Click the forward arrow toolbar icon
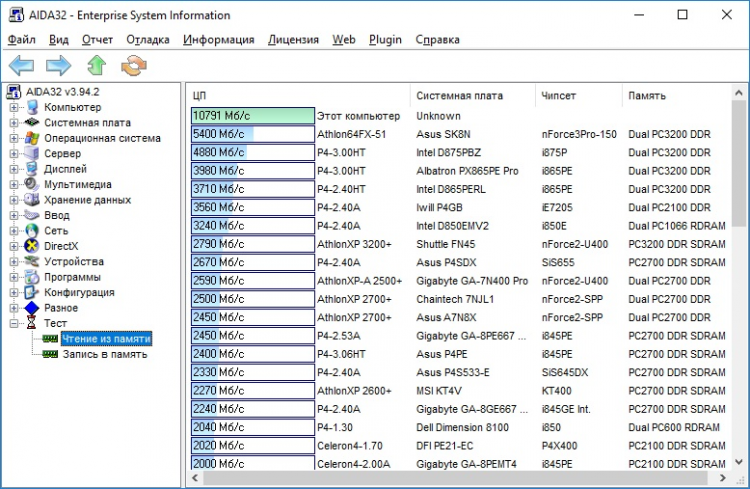 [58, 66]
